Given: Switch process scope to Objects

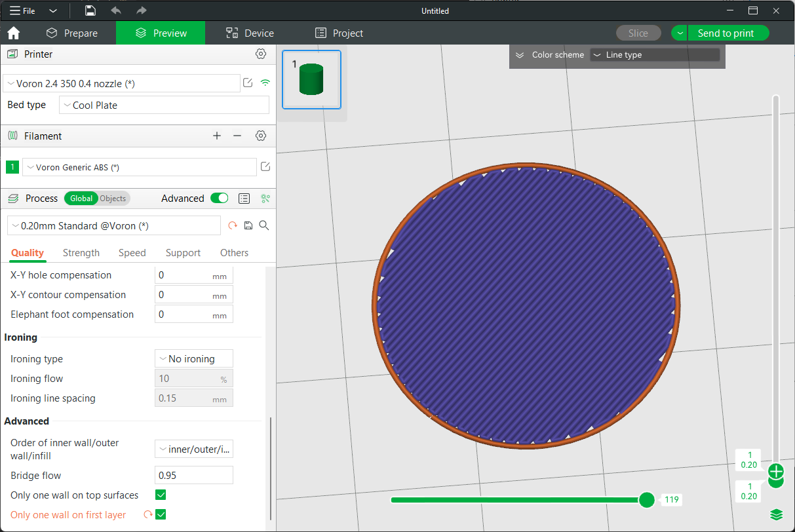Looking at the screenshot, I should point(113,199).
